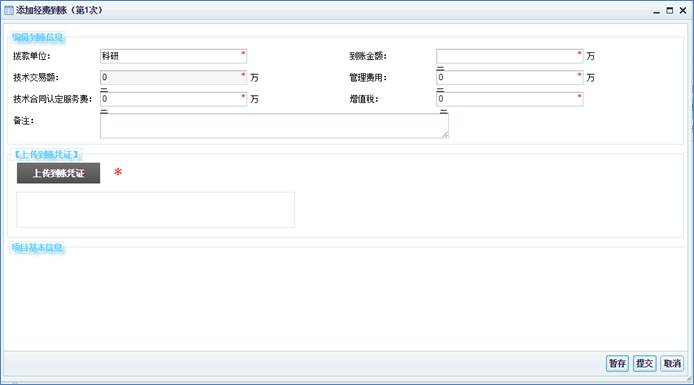Submit the form with 提交
This screenshot has height=385, width=694.
pyautogui.click(x=644, y=364)
